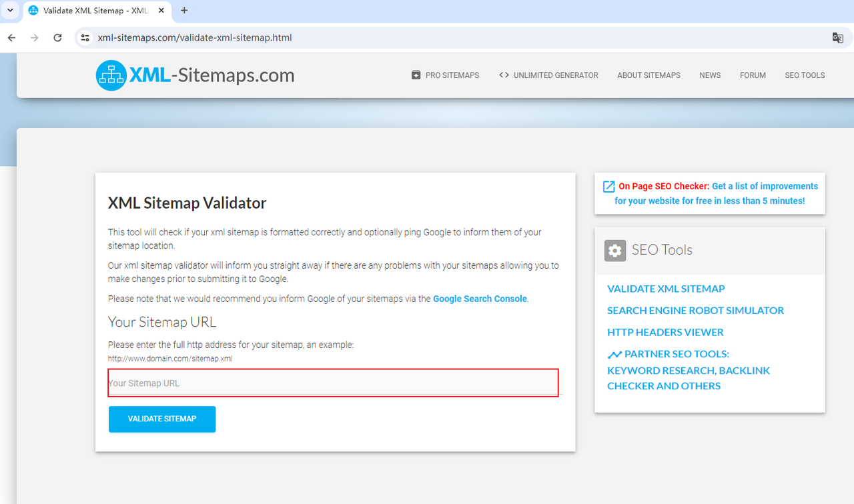Click the translate page icon
Viewport: 854px width, 504px height.
[837, 38]
